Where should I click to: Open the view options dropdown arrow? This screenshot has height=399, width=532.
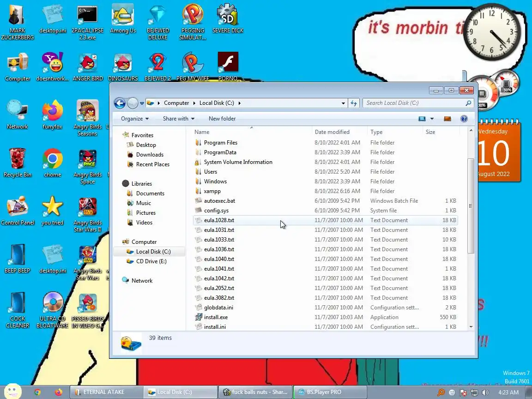coord(432,118)
